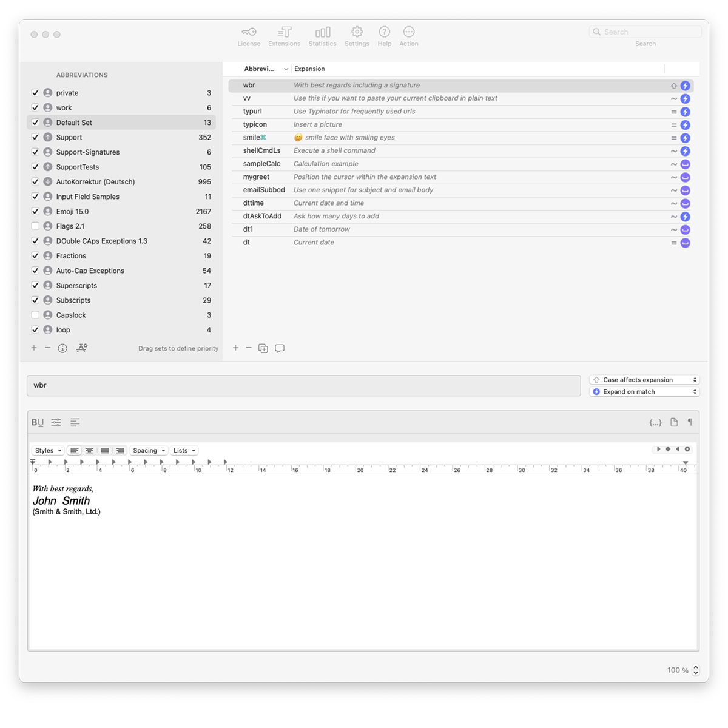Open paragraph alignment icon in editor bar
The height and width of the screenshot is (728, 728).
point(75,422)
